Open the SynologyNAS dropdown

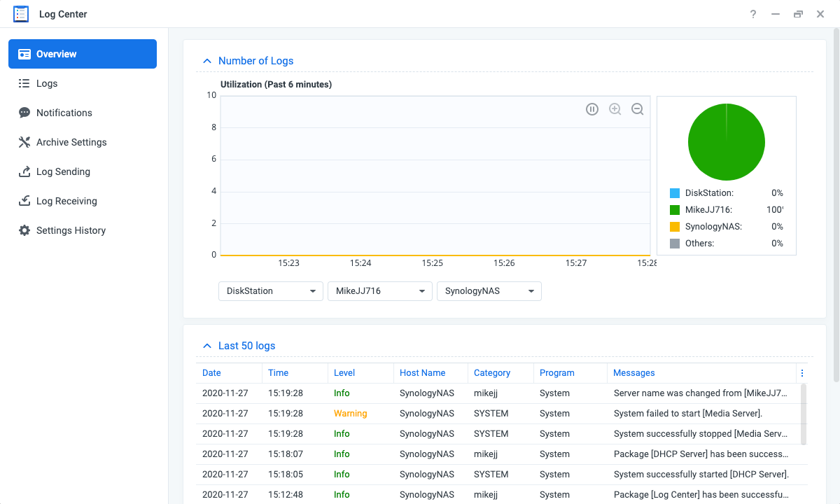[x=489, y=291]
